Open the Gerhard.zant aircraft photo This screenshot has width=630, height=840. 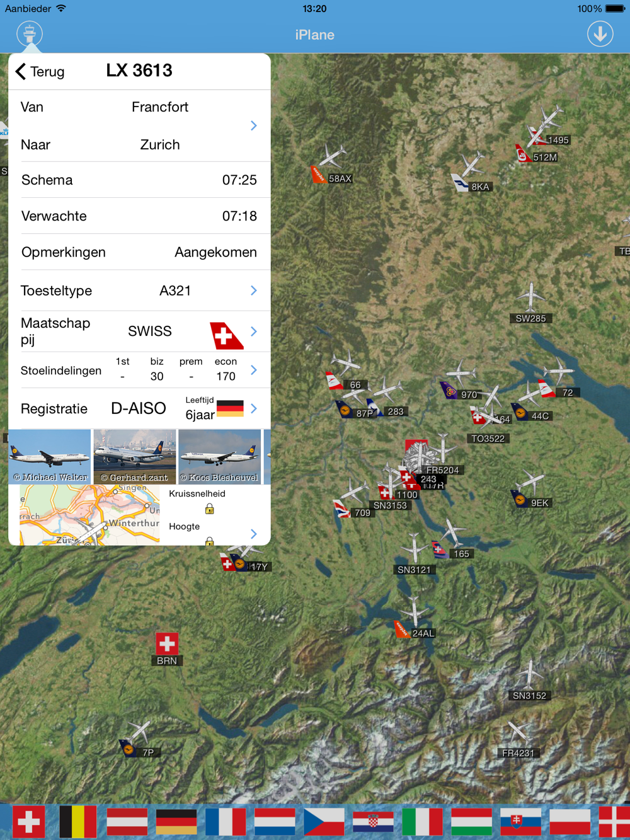(x=135, y=457)
